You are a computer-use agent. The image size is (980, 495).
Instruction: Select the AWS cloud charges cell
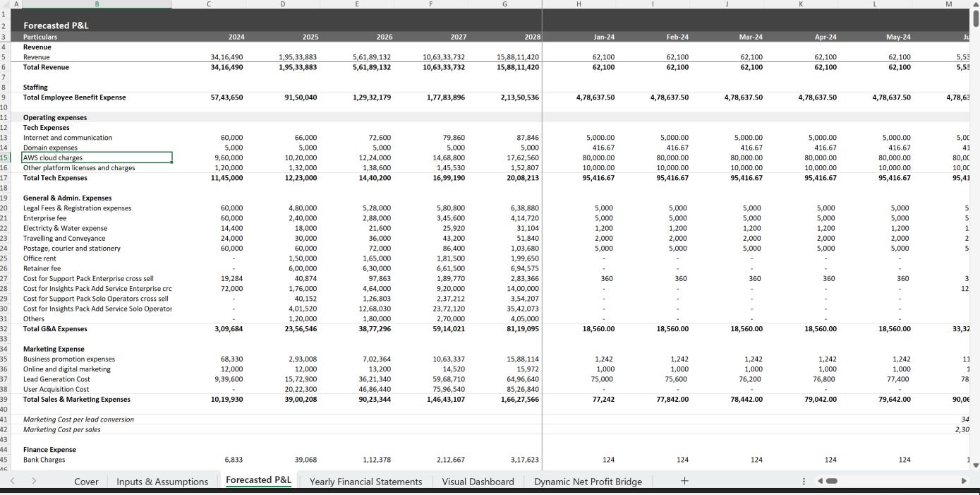tap(97, 157)
